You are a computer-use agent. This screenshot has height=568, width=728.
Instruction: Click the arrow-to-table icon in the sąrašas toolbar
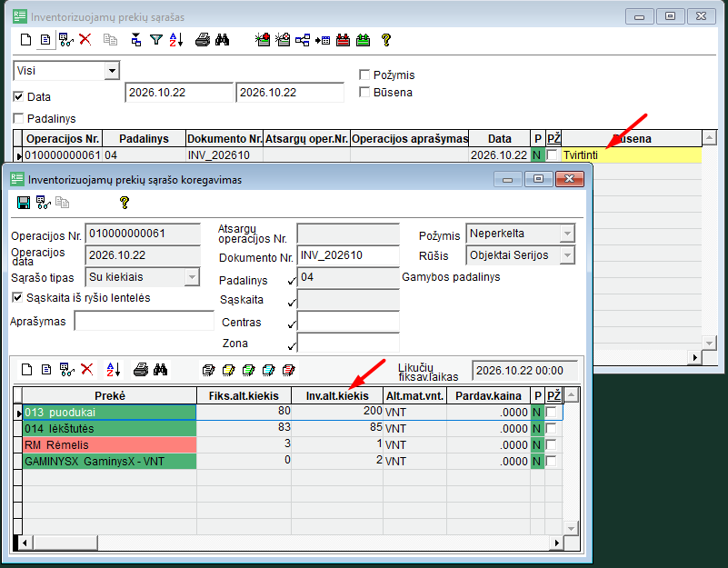[x=323, y=40]
